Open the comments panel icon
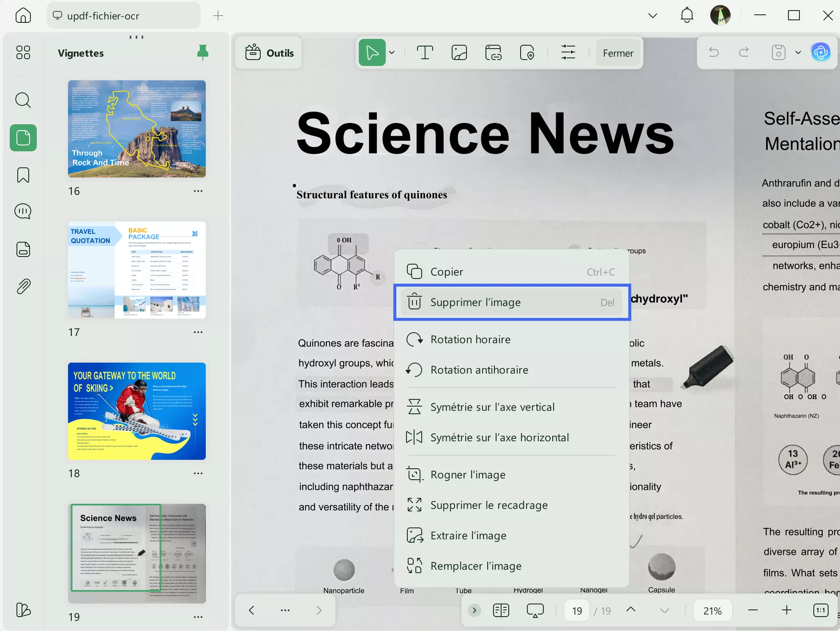The height and width of the screenshot is (631, 840). [23, 211]
